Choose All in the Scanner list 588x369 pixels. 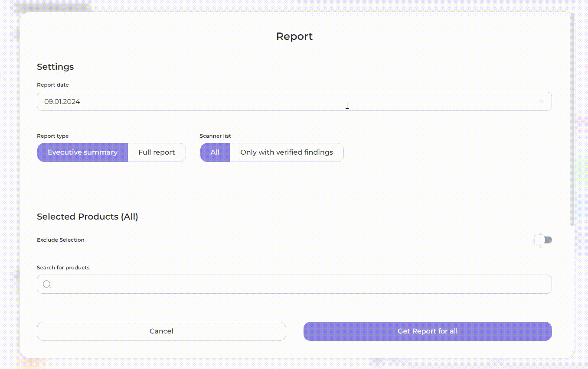[x=215, y=152]
